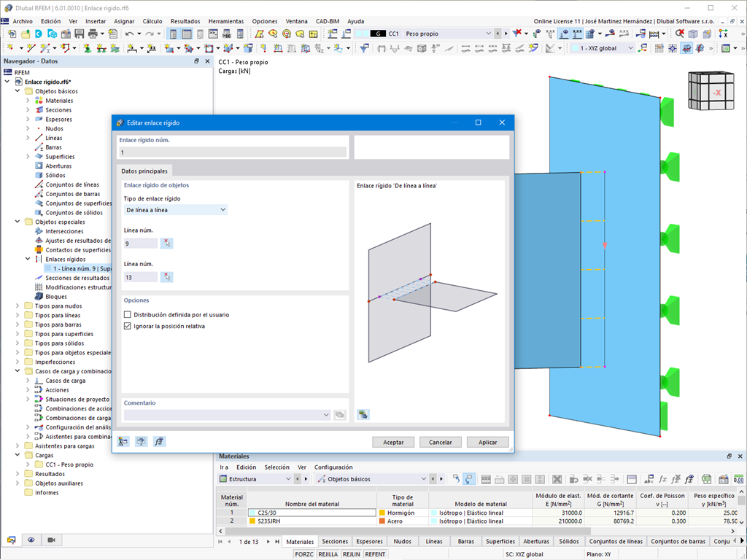Open the 'Herramientas' menu
The height and width of the screenshot is (560, 747).
226,21
